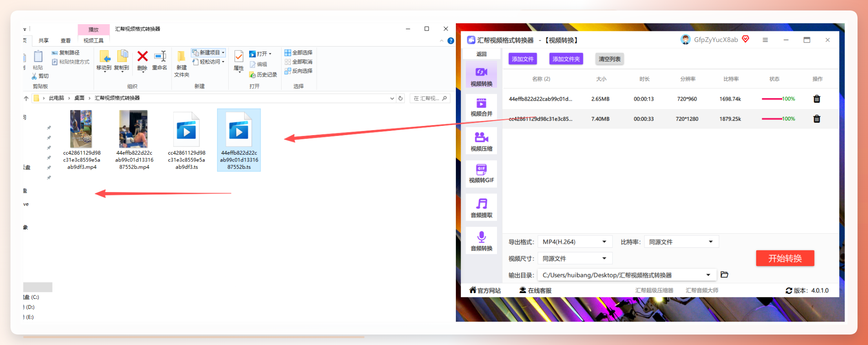Switch to the 查看 ribbon tab
The height and width of the screenshot is (345, 868).
pos(66,41)
